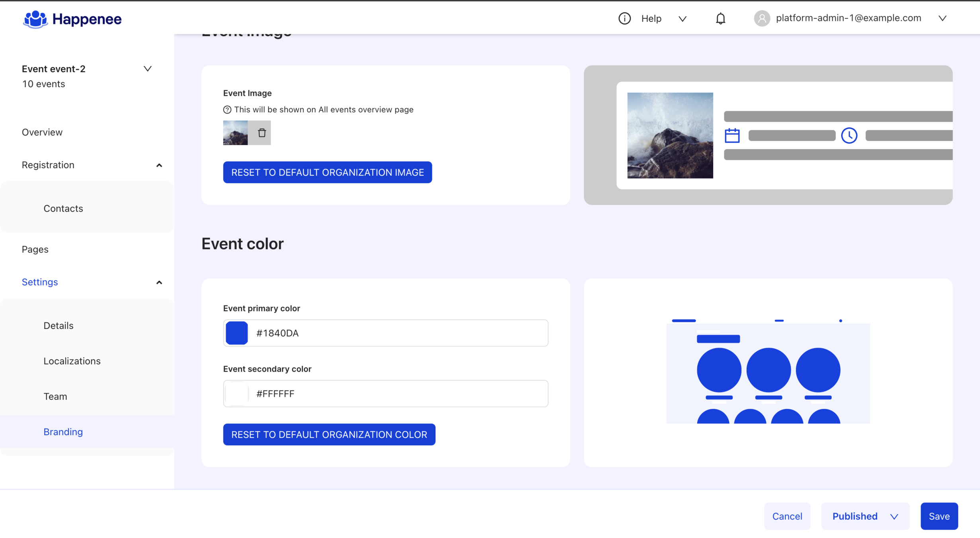Click the Help info circle icon

(624, 18)
